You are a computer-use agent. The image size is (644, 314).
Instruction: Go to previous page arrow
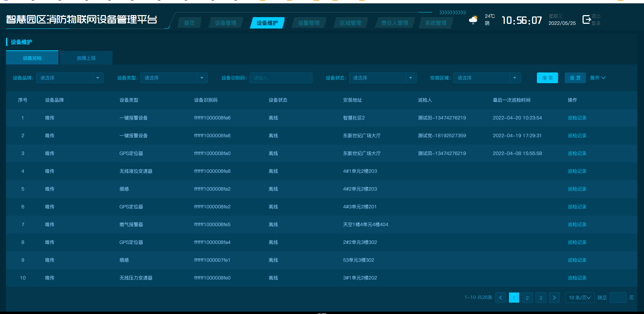point(500,298)
